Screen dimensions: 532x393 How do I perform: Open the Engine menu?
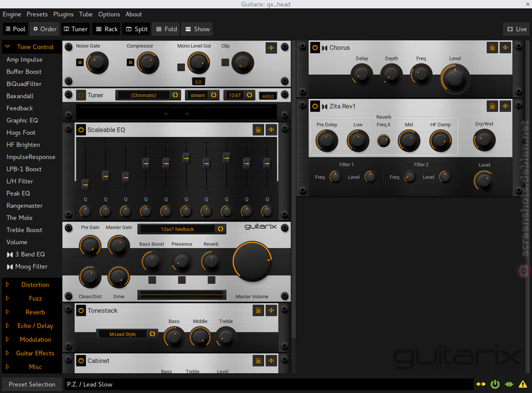point(12,14)
